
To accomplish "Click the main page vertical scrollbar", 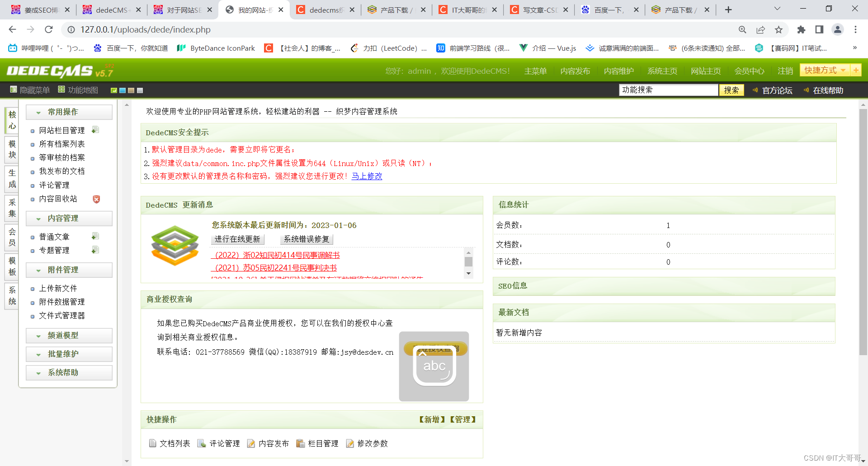I will (x=863, y=232).
